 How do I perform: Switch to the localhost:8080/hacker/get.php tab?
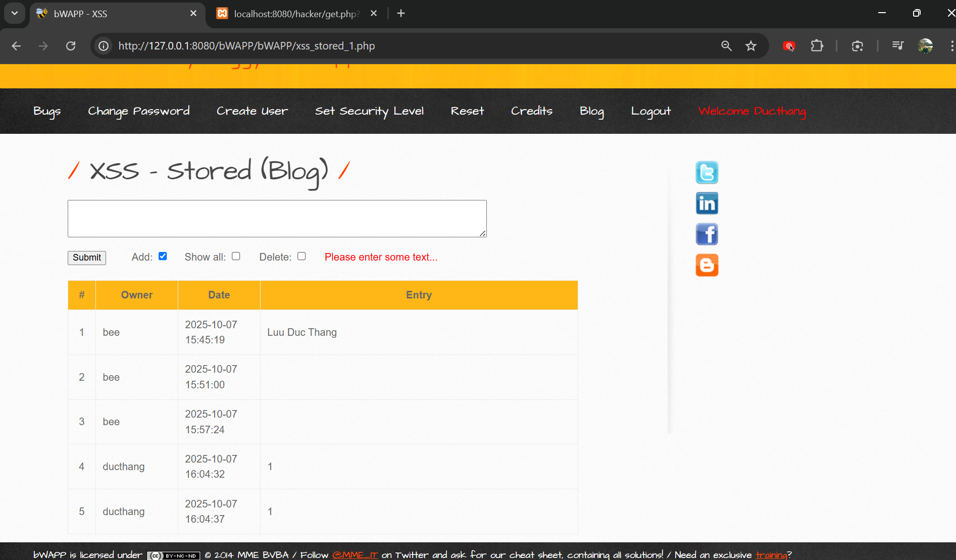coord(296,14)
